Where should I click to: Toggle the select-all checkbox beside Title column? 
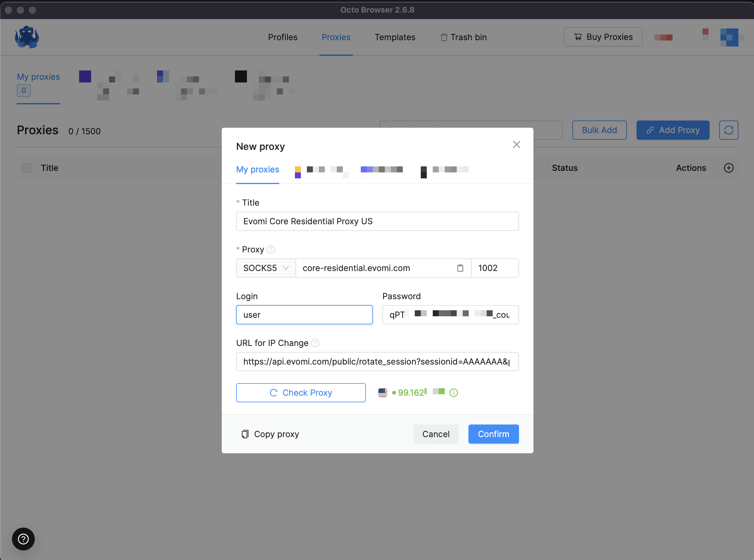tap(26, 168)
